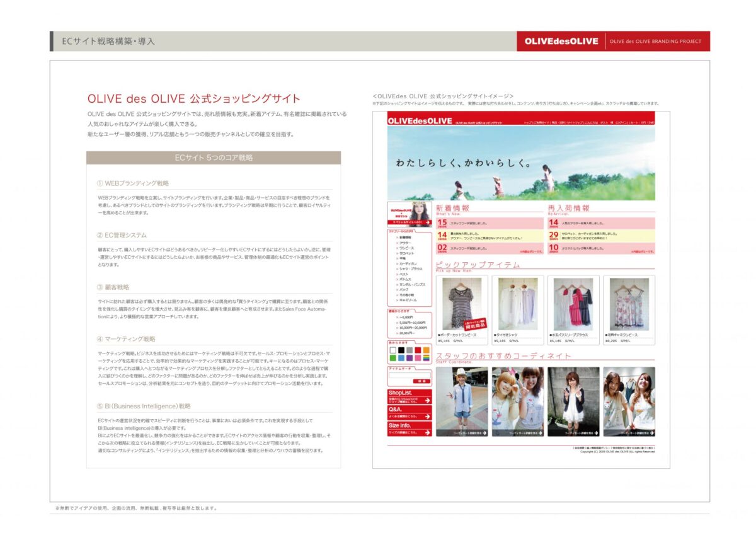
Task: Open staff photo in front of clothes rack
Action: tap(629, 401)
